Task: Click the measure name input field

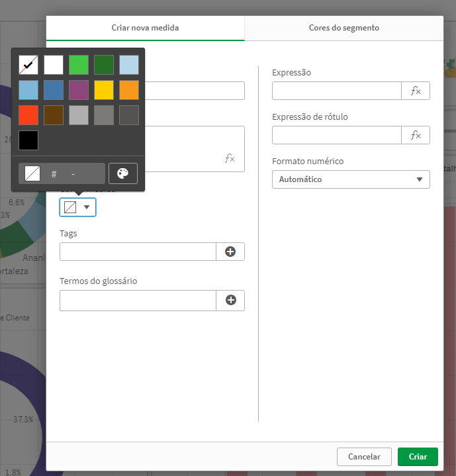Action: tap(195, 91)
